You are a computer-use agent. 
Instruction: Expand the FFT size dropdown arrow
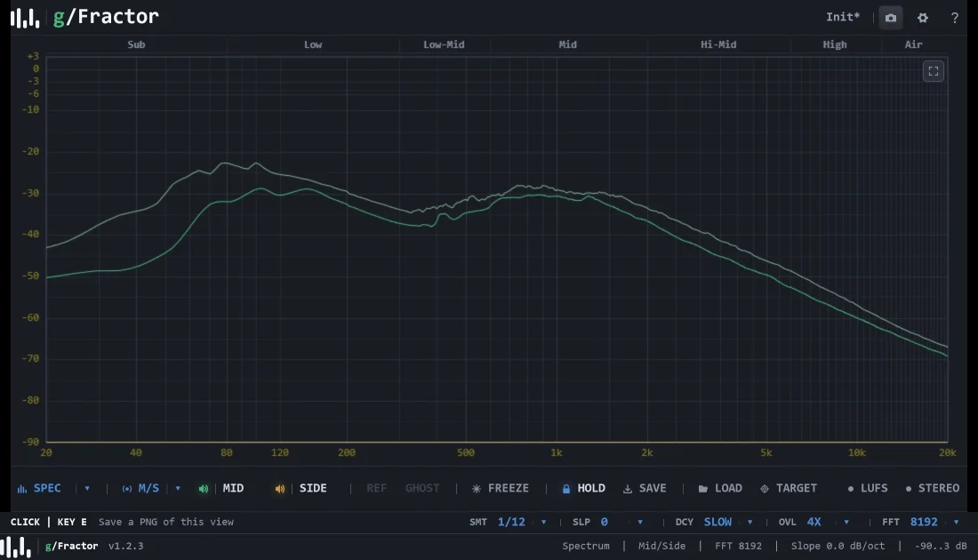(956, 522)
